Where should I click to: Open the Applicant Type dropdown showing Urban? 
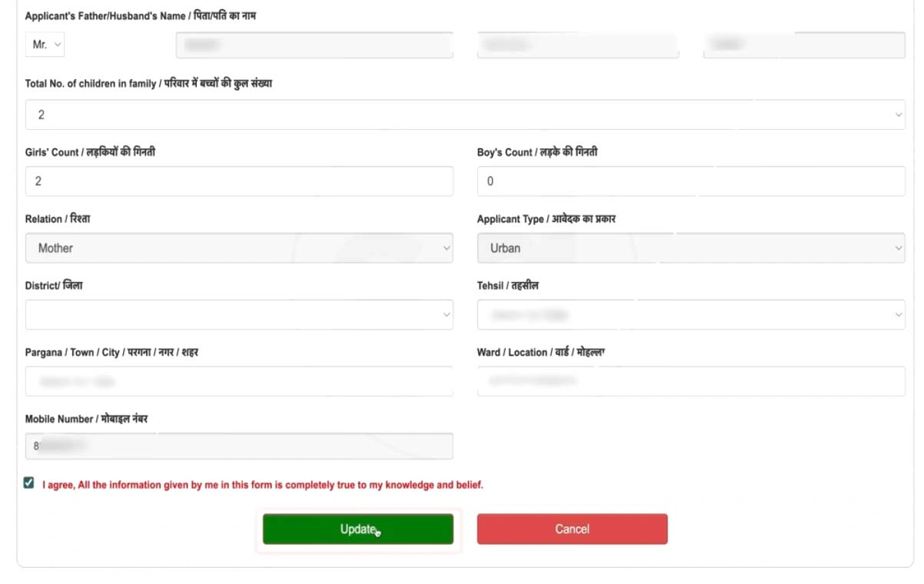(x=690, y=248)
